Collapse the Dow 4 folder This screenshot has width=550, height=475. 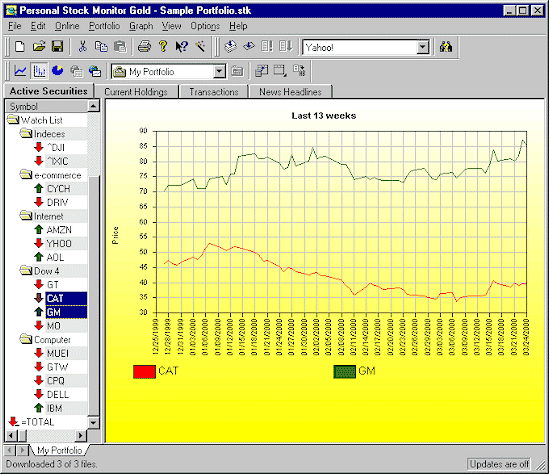[26, 270]
